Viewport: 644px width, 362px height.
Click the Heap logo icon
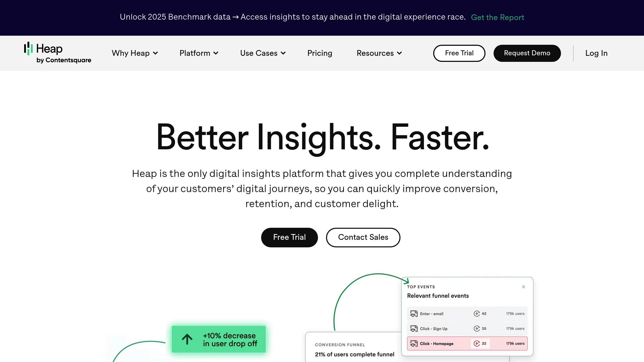[28, 49]
